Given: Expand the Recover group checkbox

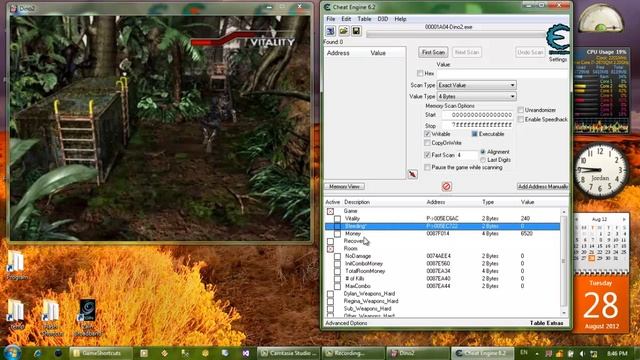Looking at the screenshot, I should [x=330, y=241].
